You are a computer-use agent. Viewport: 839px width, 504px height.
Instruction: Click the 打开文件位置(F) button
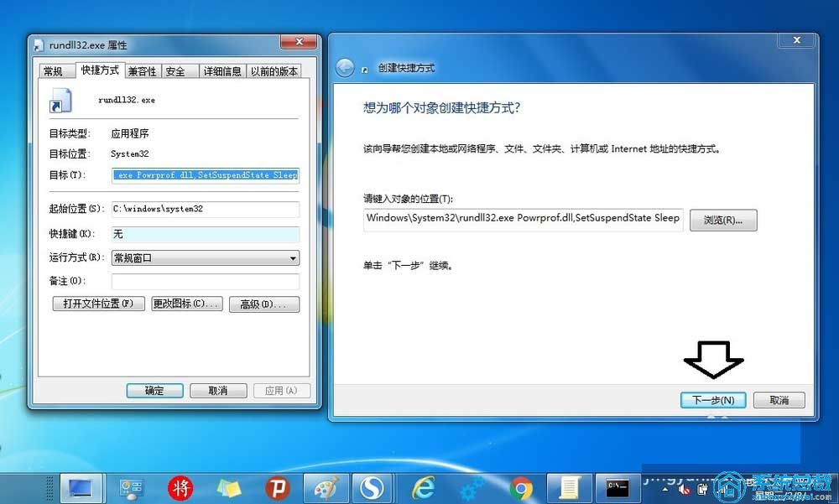[98, 304]
